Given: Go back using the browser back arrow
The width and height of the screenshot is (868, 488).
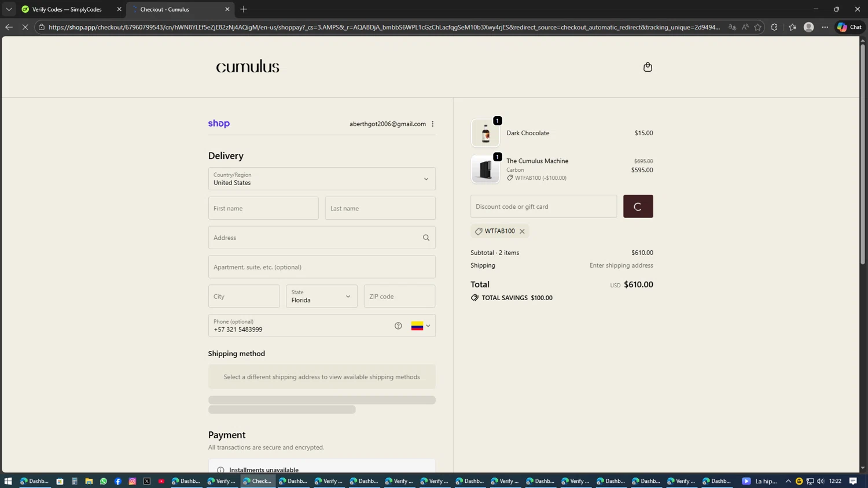Looking at the screenshot, I should click(x=9, y=27).
